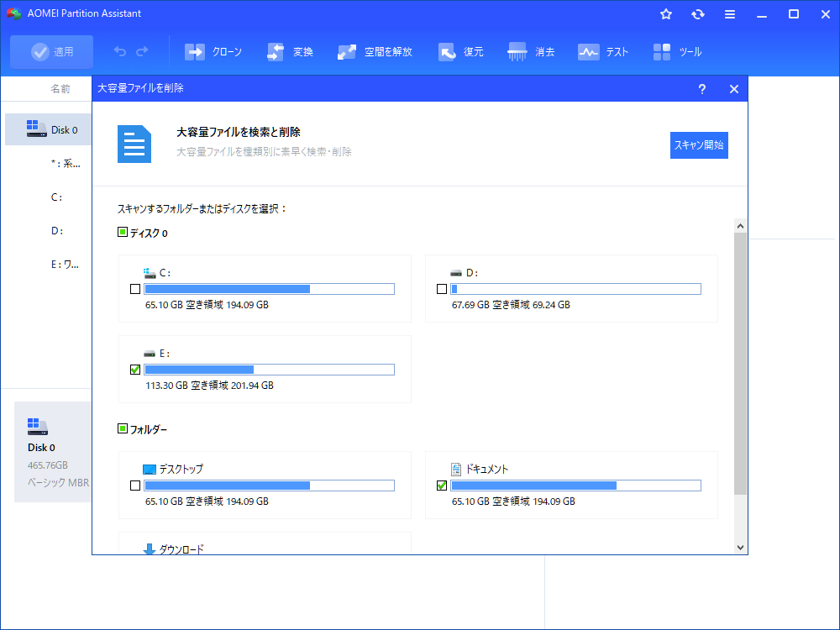Click the D: drive icon

coord(456,273)
